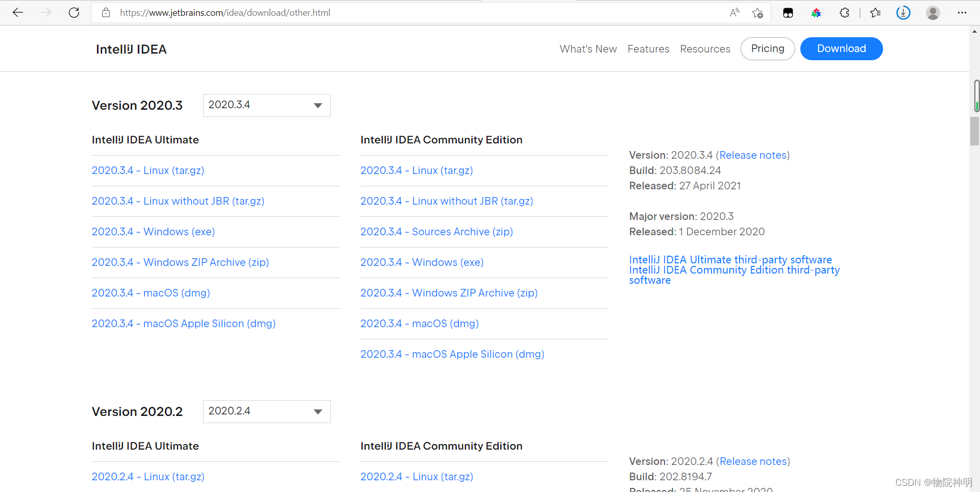
Task: Open the 2020.2.4 version dropdown
Action: [266, 411]
